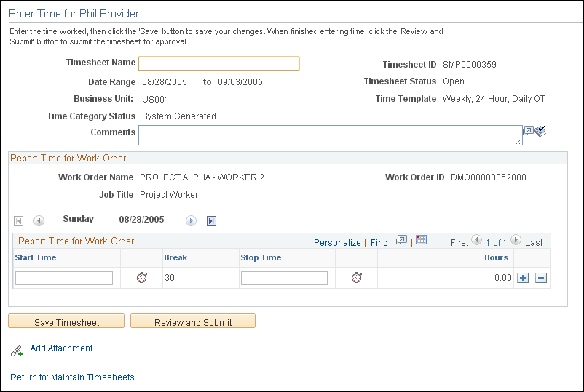Jump to last day navigation arrow

(x=212, y=221)
